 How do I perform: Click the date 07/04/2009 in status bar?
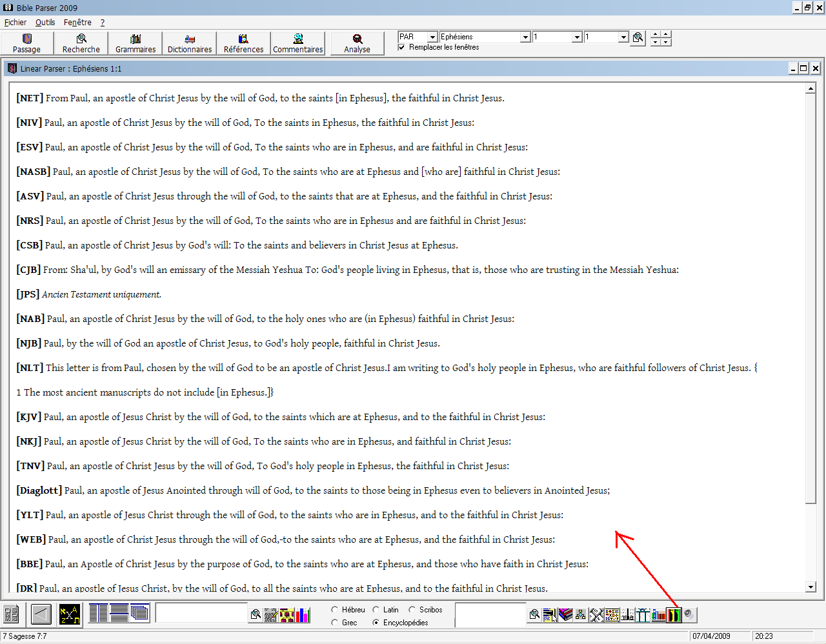coord(711,636)
